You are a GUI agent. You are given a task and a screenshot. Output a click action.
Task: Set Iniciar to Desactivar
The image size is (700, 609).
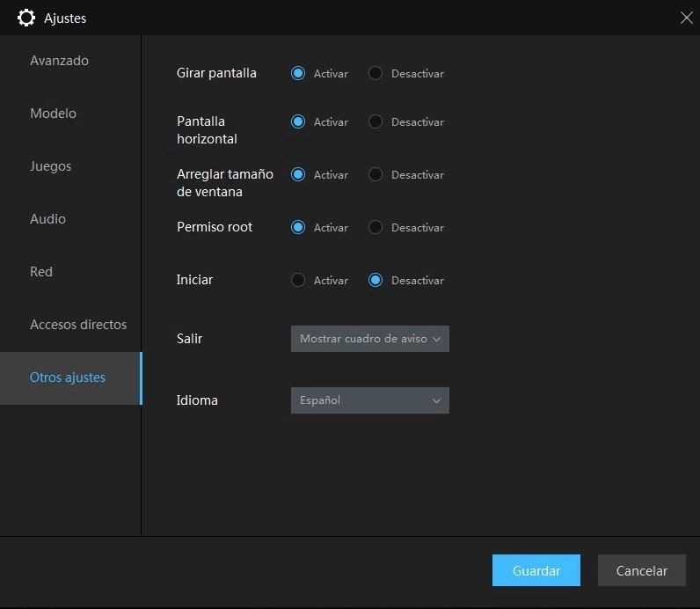(375, 280)
